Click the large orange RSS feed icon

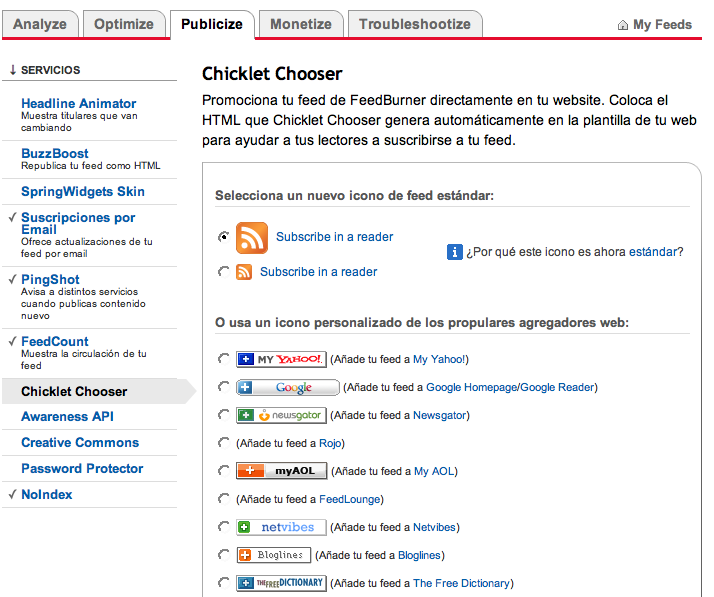coord(252,237)
